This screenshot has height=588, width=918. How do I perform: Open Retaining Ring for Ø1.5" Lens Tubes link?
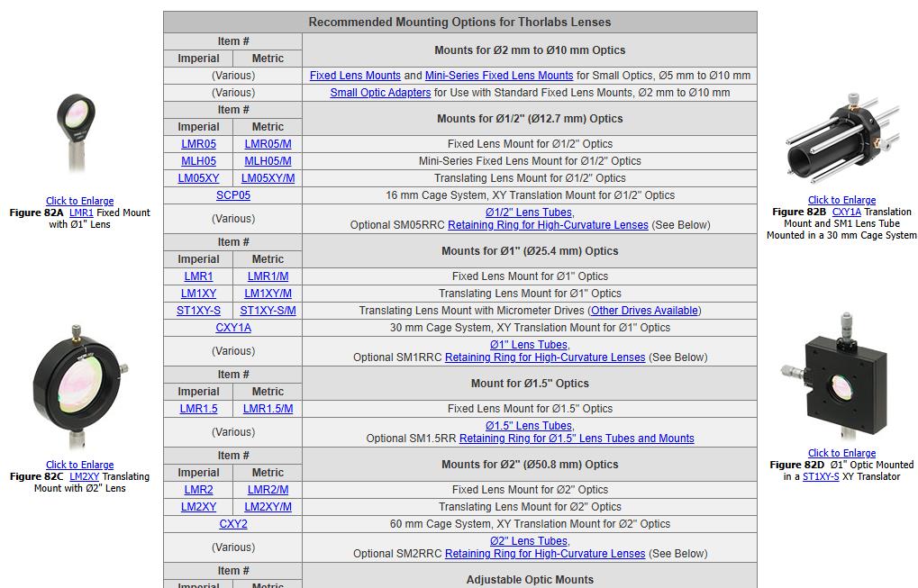(577, 438)
